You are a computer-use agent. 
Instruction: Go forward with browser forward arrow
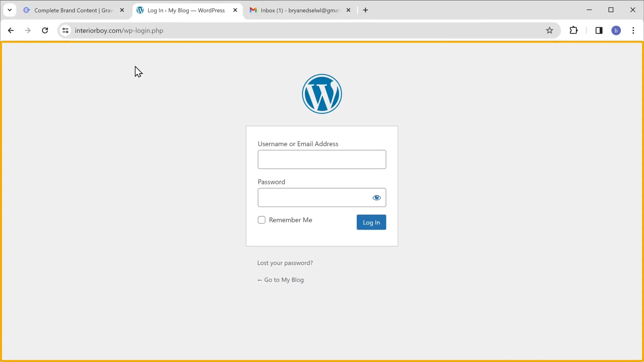point(28,31)
